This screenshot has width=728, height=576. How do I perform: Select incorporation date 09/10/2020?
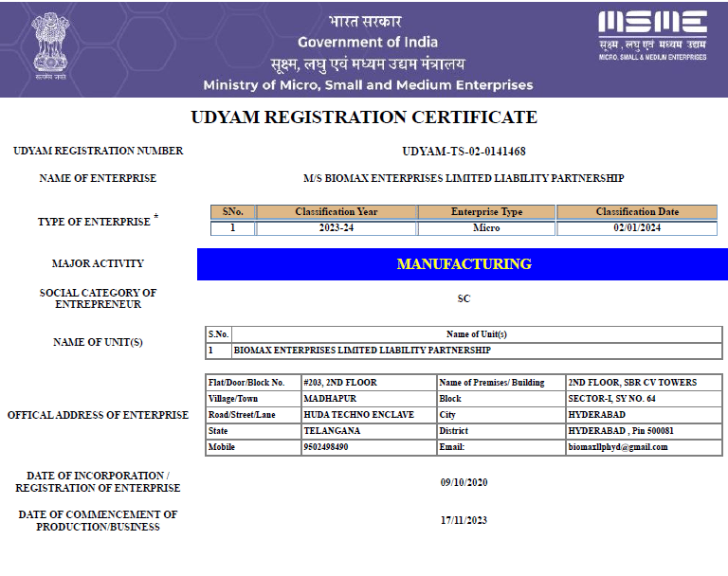[464, 482]
